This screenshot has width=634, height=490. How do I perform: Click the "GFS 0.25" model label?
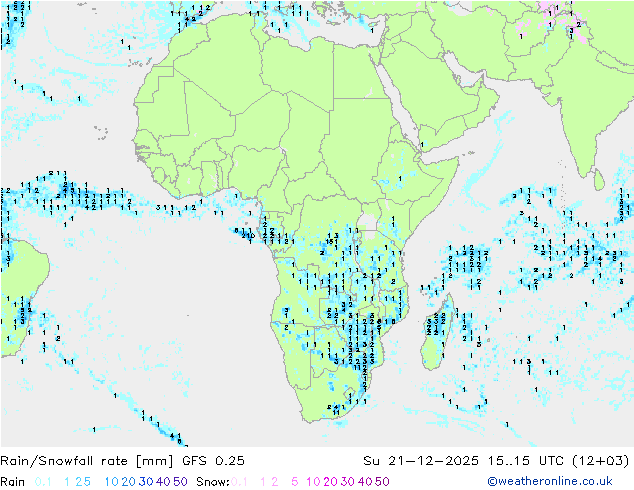tap(213, 461)
